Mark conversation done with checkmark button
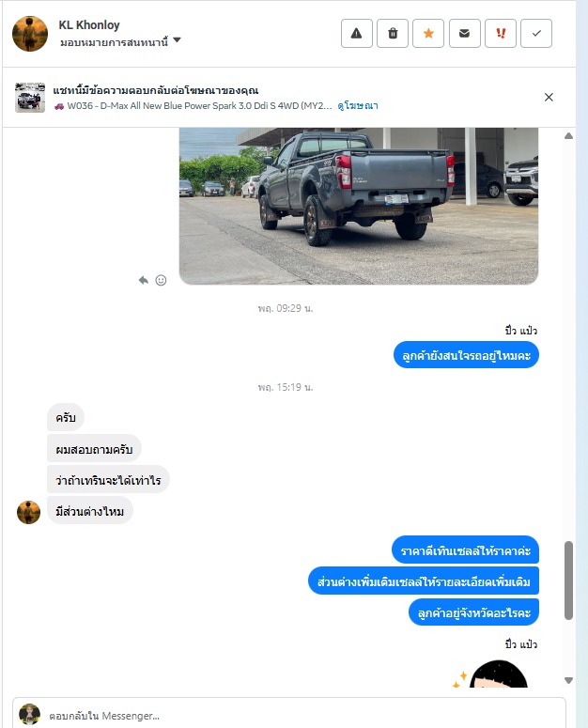 tap(536, 34)
